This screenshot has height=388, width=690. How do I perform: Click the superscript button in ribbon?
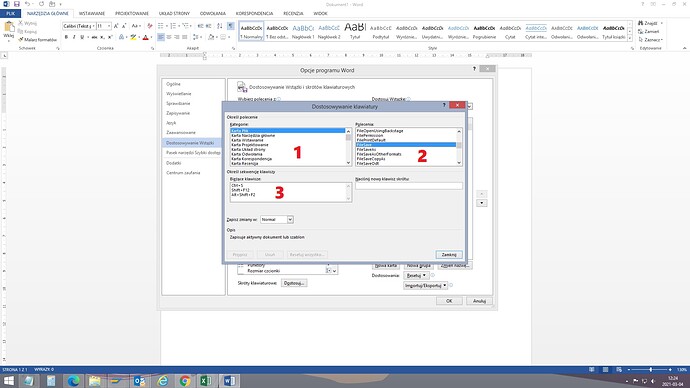110,37
